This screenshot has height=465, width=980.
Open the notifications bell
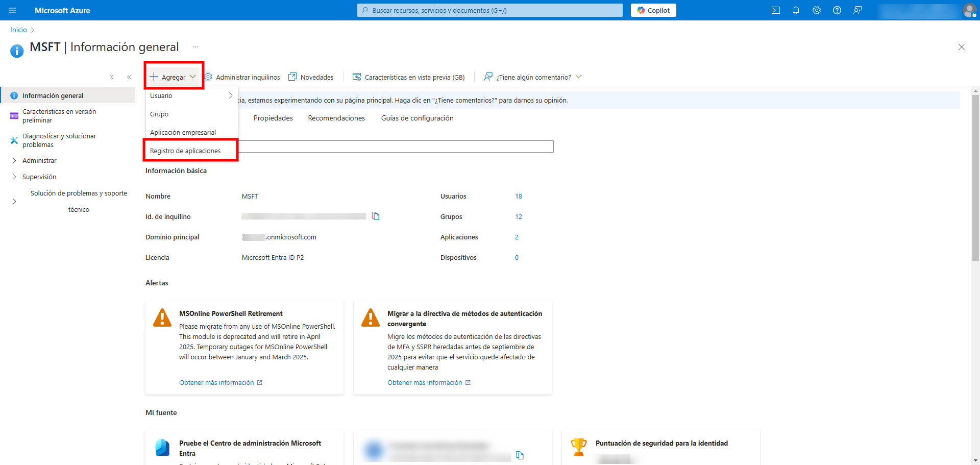pos(796,10)
